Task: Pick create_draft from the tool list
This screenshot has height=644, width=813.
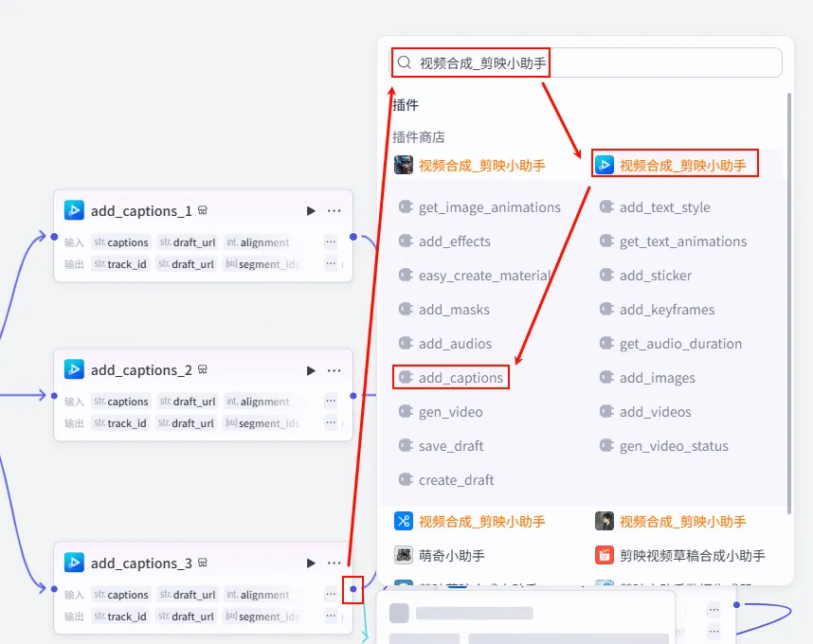Action: point(446,480)
